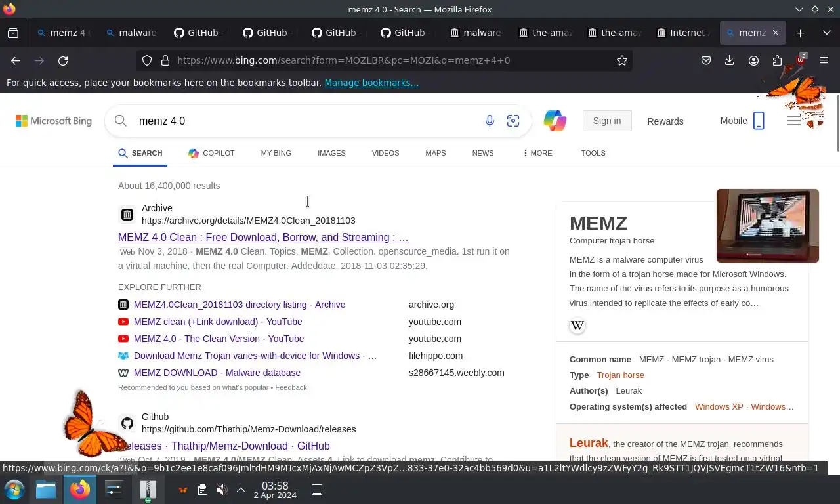The image size is (840, 504).
Task: Open Bing settings hamburger menu
Action: (x=794, y=121)
